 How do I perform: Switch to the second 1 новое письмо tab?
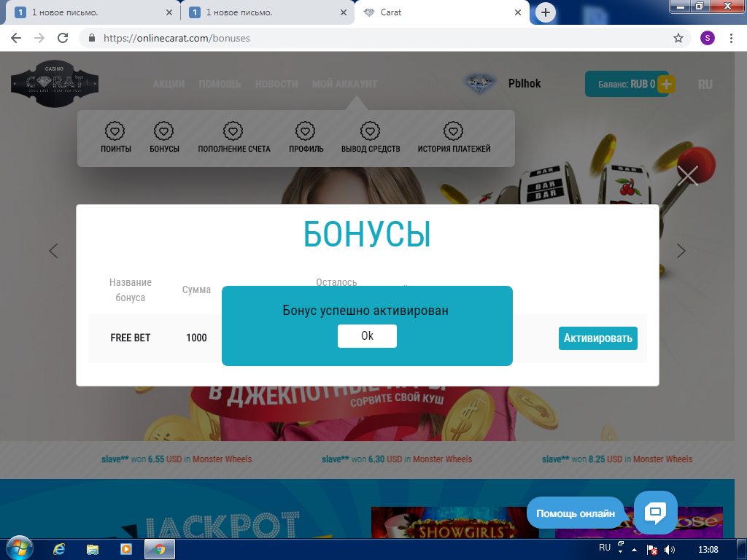tap(267, 12)
